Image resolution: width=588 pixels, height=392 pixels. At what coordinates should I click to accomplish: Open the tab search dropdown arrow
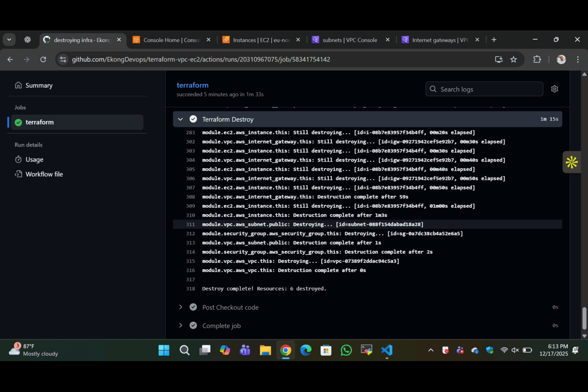[x=9, y=40]
